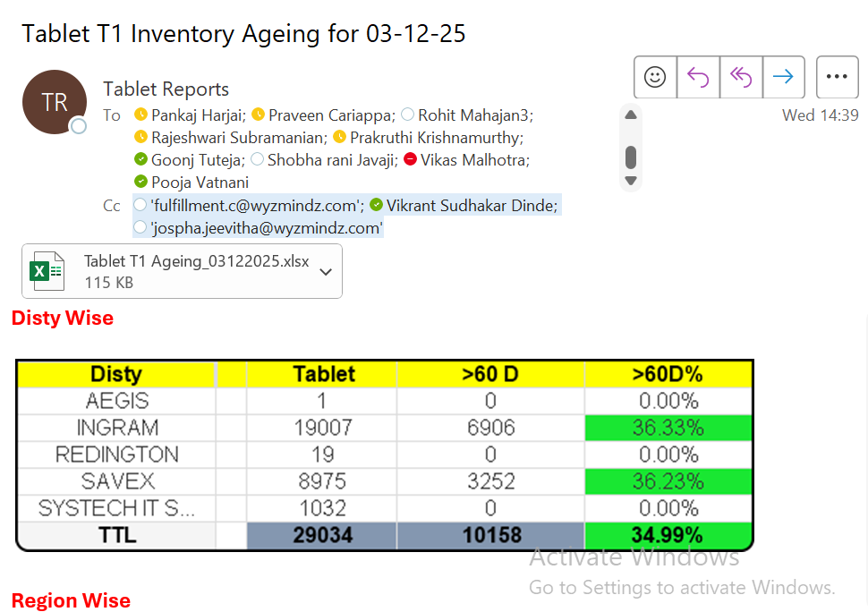Image resolution: width=868 pixels, height=612 pixels.
Task: Click Cc recipient Vikrant Sudhakar Dinde
Action: (472, 206)
